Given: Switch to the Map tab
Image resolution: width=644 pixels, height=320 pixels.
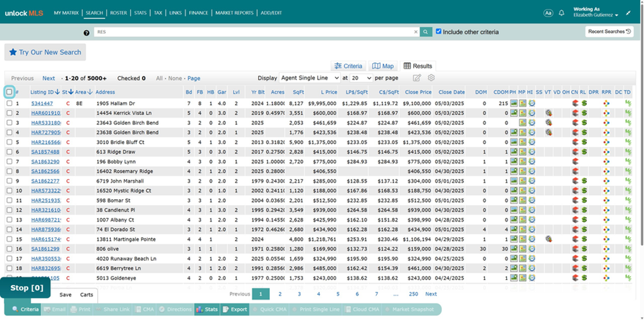Looking at the screenshot, I should coord(383,66).
